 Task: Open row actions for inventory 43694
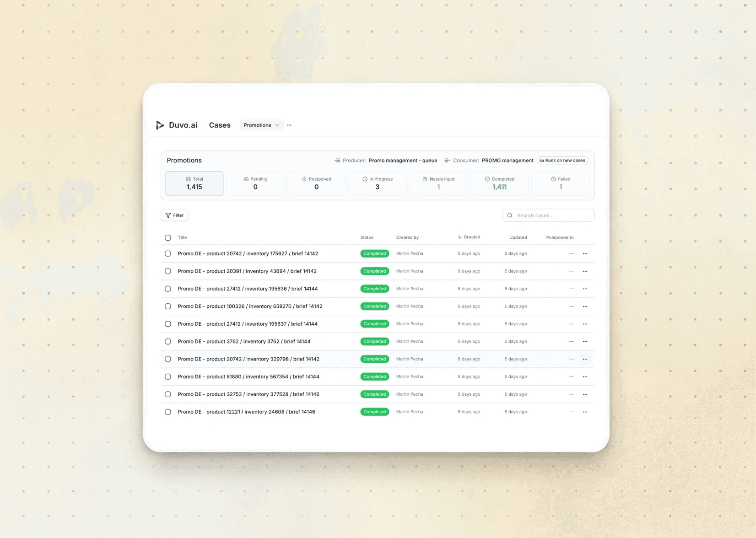click(x=585, y=271)
